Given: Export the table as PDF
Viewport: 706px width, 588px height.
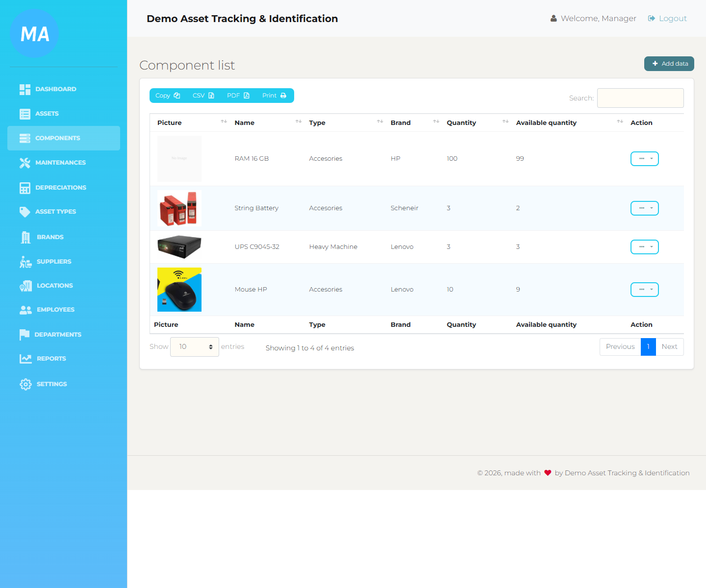Looking at the screenshot, I should [238, 96].
